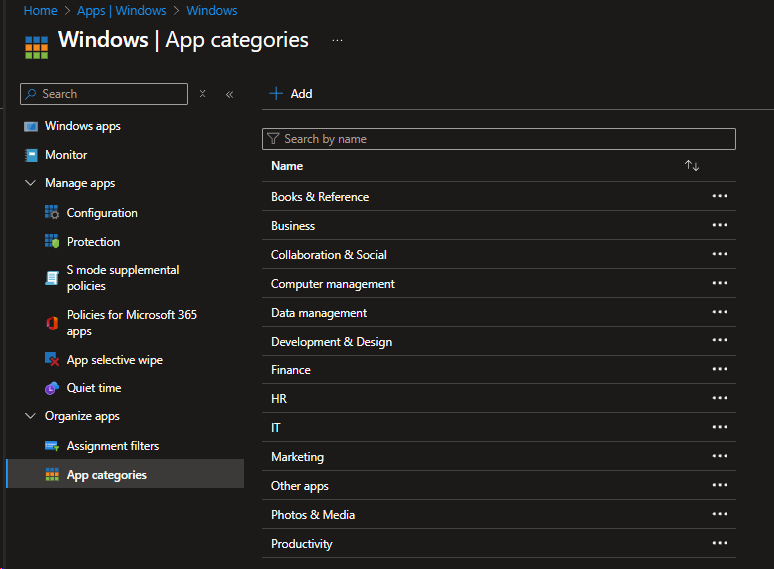Viewport: 774px width, 569px height.
Task: Open options for Collaboration & Social
Action: (x=720, y=254)
